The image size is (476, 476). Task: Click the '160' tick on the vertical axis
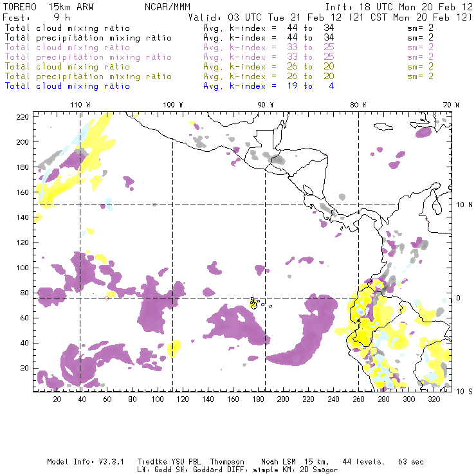click(x=23, y=192)
